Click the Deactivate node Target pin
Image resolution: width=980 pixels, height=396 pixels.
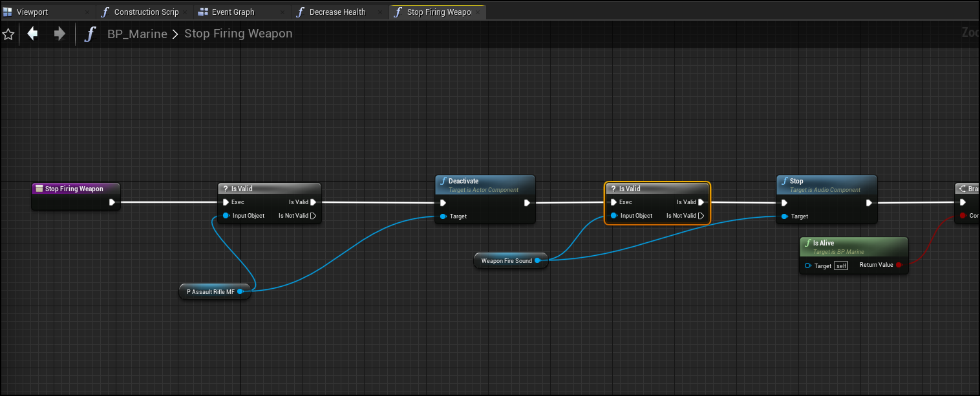(443, 216)
